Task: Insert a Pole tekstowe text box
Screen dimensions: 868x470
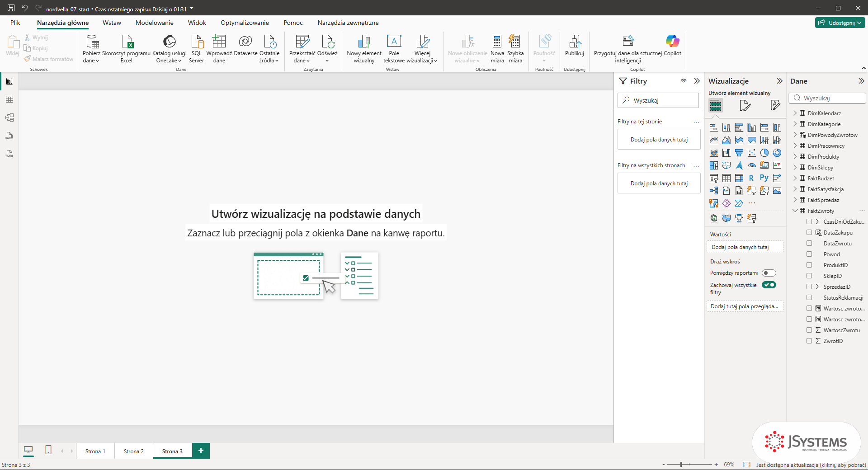Action: pos(394,49)
